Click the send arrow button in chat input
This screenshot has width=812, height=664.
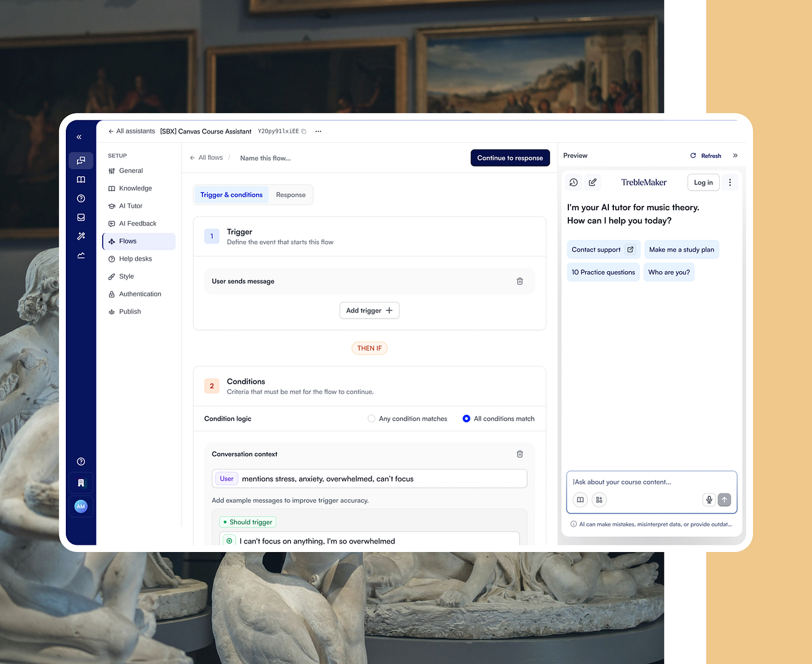[724, 500]
